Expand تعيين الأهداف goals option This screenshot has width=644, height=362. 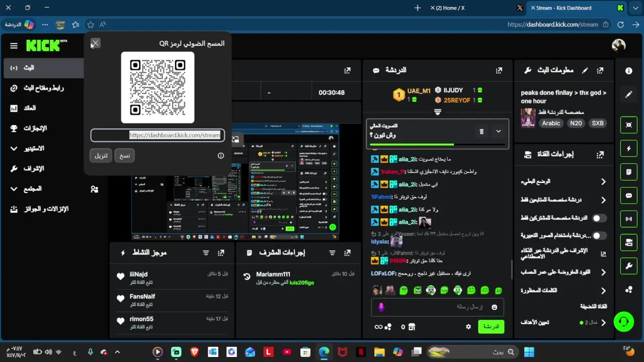tap(603, 322)
